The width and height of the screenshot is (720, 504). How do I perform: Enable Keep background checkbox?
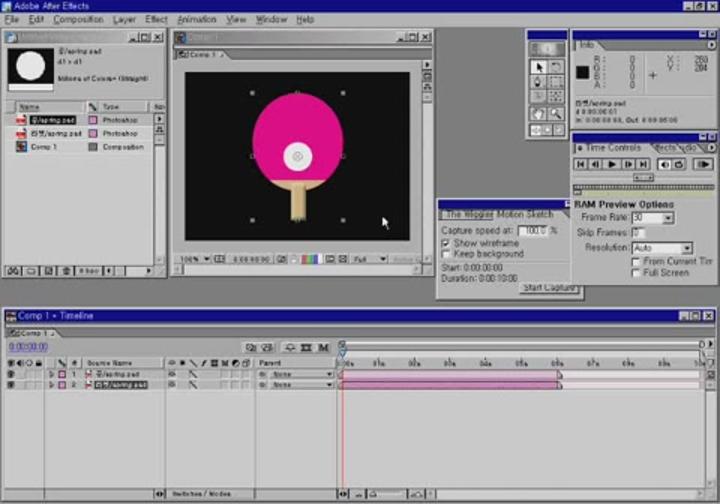coord(445,254)
